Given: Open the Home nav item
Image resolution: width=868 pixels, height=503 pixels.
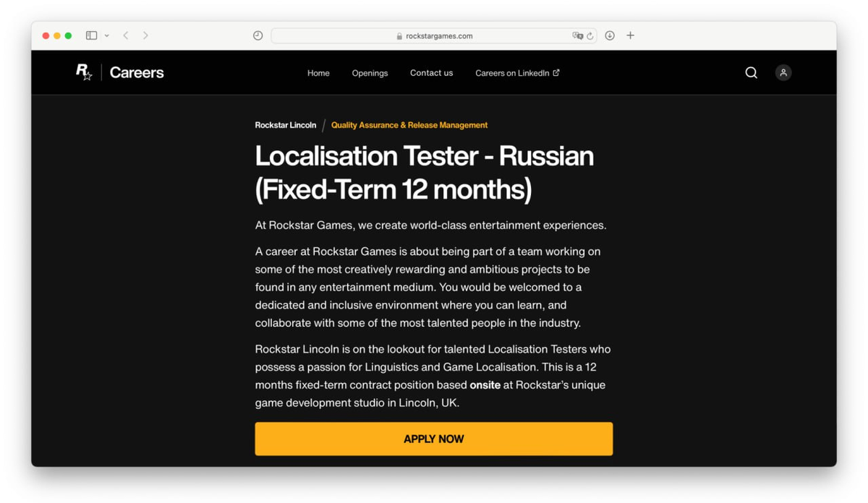Looking at the screenshot, I should point(318,73).
